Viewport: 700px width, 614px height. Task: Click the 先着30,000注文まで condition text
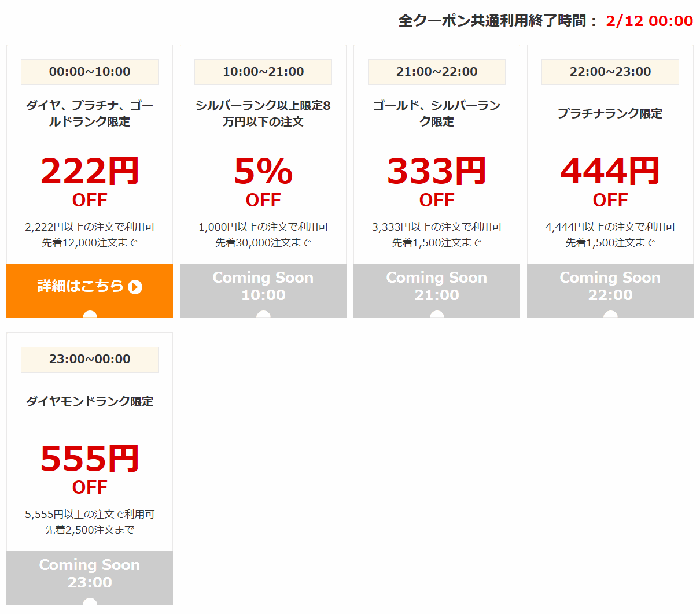(x=263, y=243)
